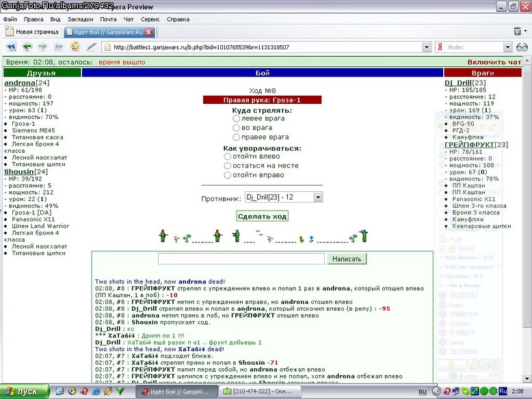The width and height of the screenshot is (532, 399).
Task: Click the 'Сделать ход' button
Action: coord(263,217)
